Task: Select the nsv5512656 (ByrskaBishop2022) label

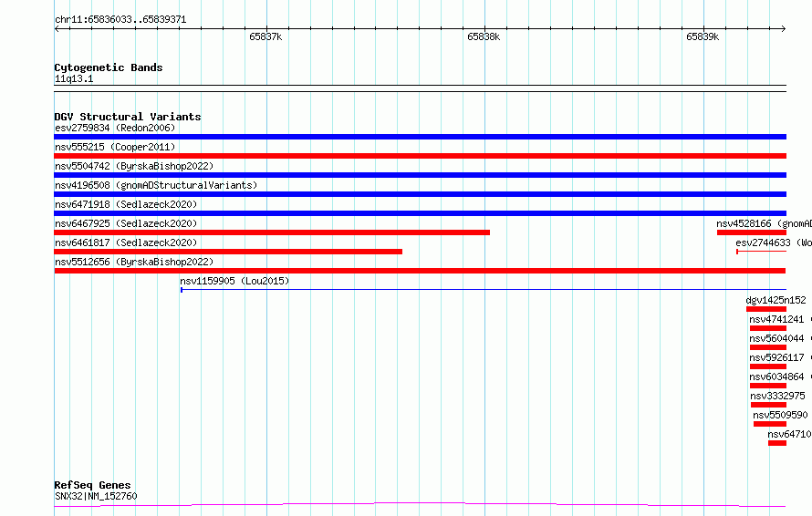Action: (134, 262)
